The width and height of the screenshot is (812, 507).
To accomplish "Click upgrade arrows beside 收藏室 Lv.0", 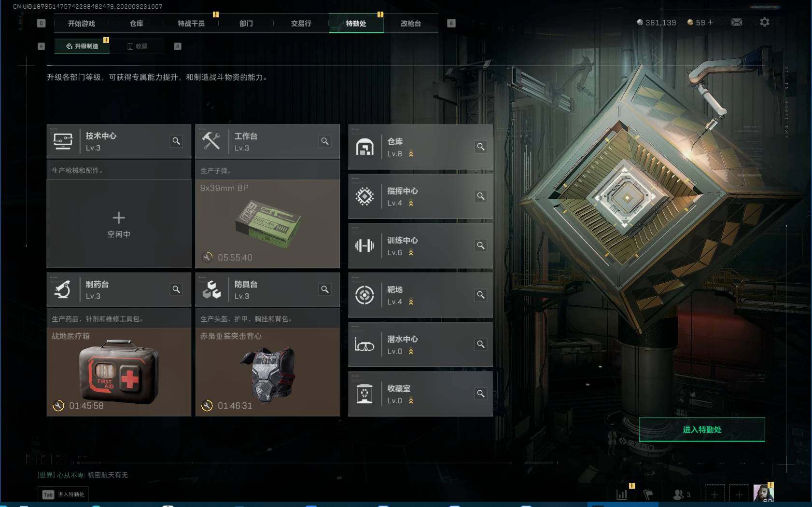I will 411,401.
